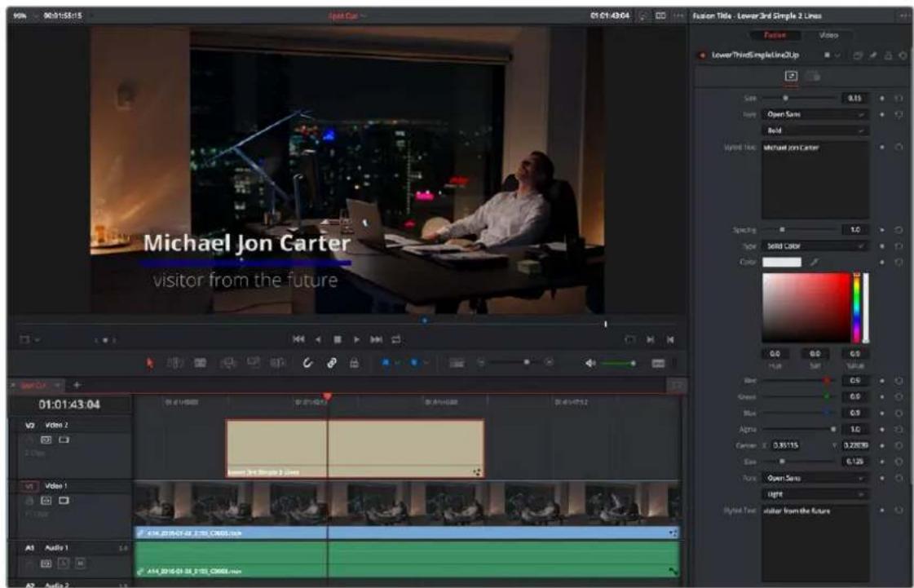Toggle the Loop playback button

(396, 339)
